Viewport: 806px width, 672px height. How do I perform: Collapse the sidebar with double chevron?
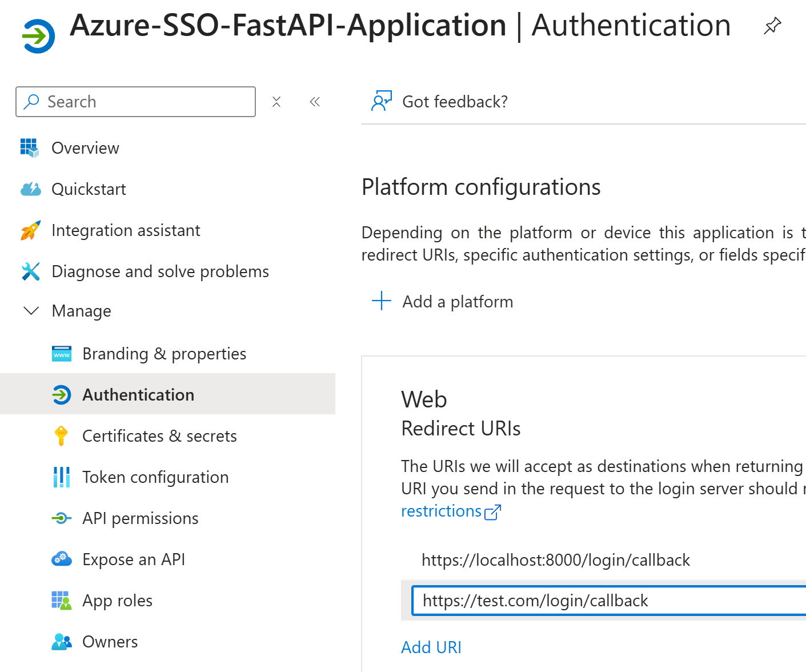pos(315,102)
